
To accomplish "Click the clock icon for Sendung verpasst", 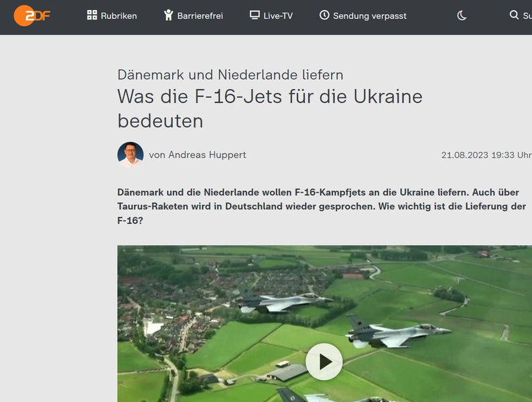I will click(x=324, y=15).
